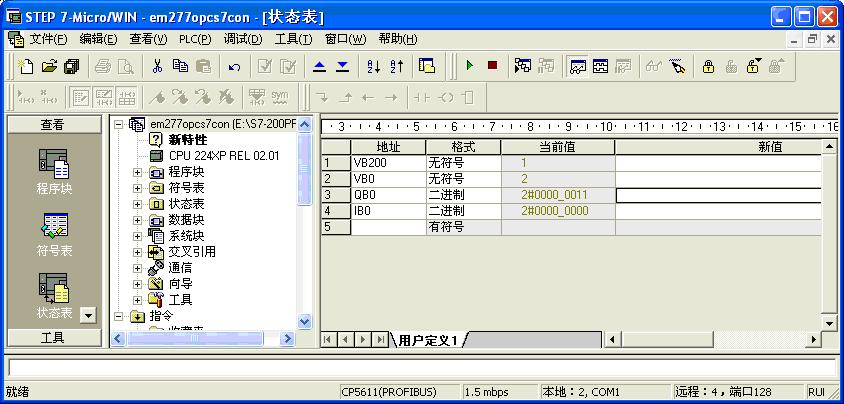
Task: Click the 新值 input cell for the IB0 row
Action: coord(719,211)
